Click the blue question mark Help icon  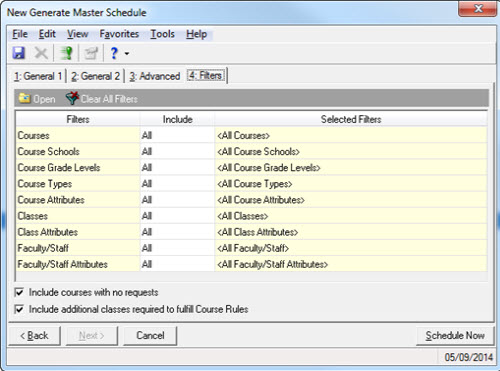coord(114,53)
